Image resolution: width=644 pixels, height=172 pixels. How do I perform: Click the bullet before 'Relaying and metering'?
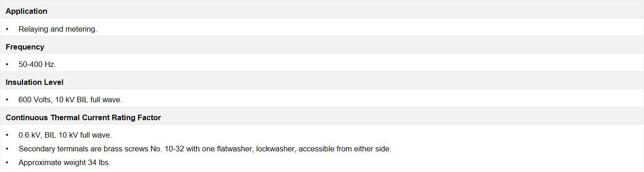(7, 29)
